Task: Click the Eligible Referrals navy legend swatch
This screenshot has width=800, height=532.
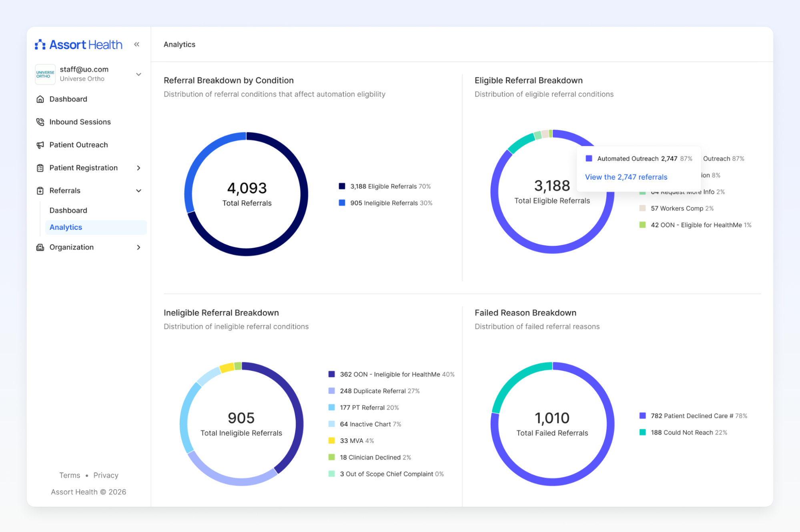Action: 342,186
